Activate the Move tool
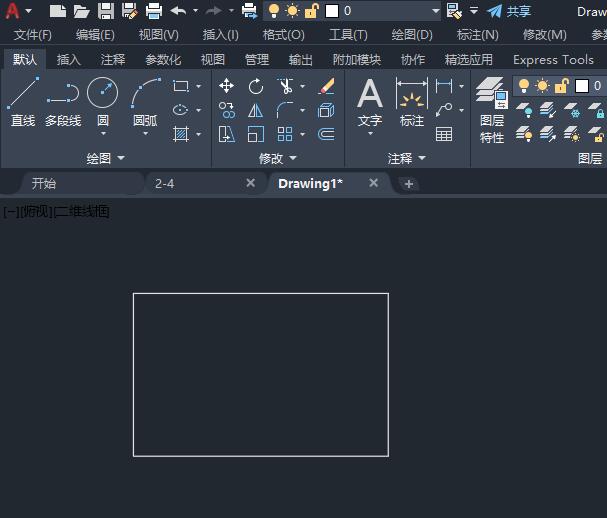 tap(226, 86)
